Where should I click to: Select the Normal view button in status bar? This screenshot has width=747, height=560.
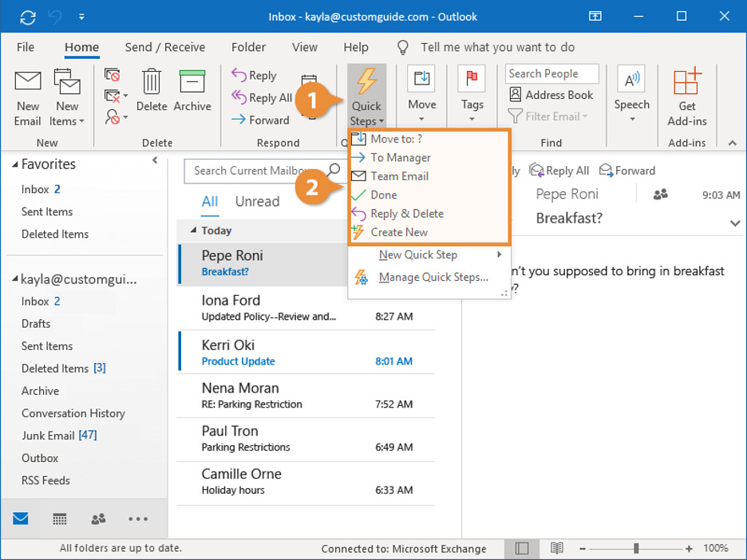click(522, 549)
